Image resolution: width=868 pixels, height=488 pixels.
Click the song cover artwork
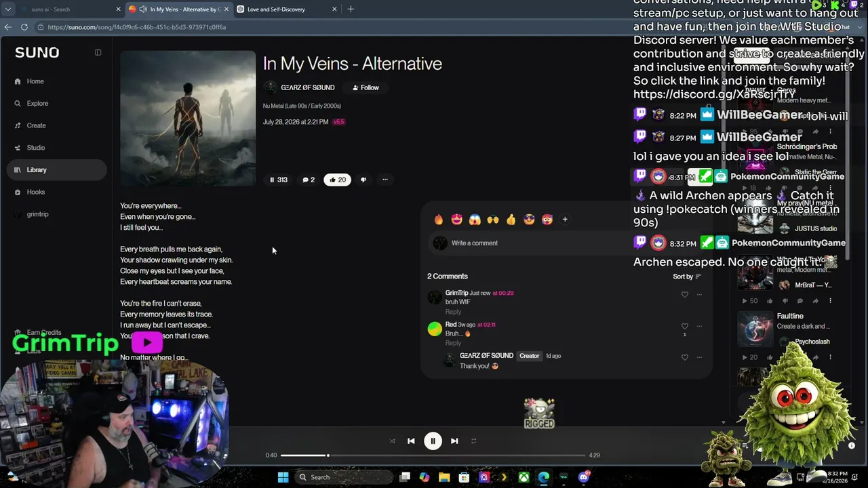point(188,118)
